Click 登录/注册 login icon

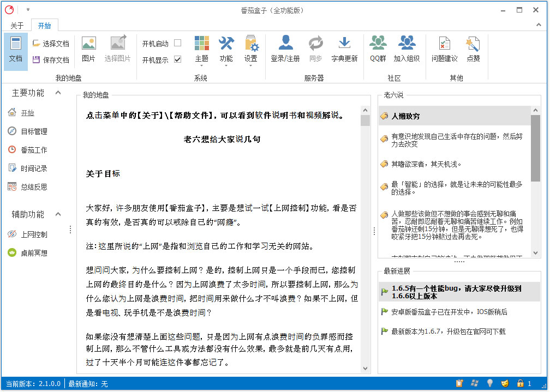point(285,50)
